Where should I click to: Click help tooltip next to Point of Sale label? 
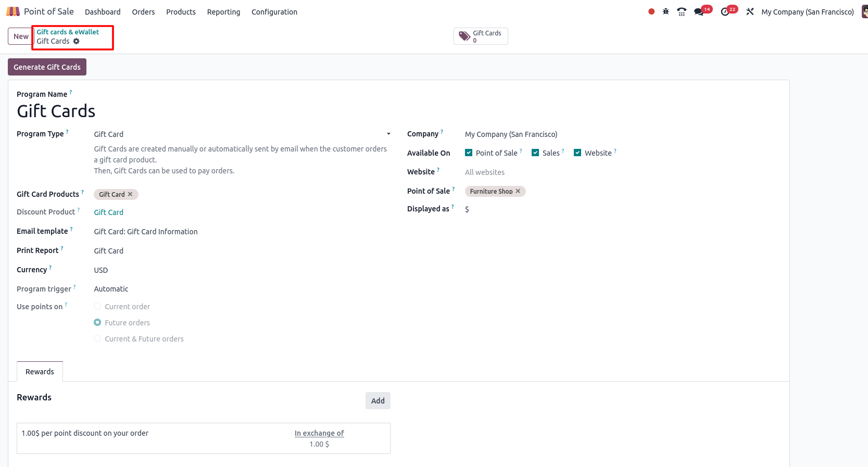(x=454, y=189)
